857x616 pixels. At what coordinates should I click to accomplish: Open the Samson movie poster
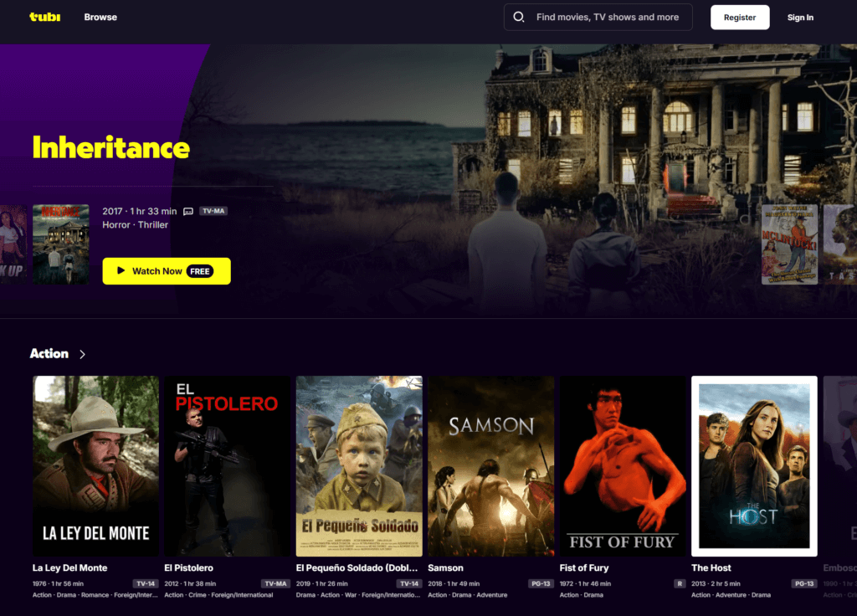(x=490, y=465)
